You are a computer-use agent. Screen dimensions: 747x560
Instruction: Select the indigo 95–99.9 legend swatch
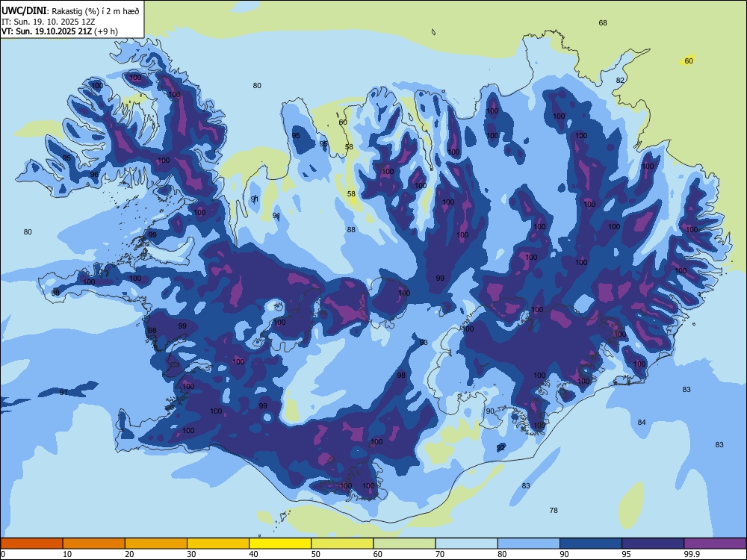pos(653,544)
